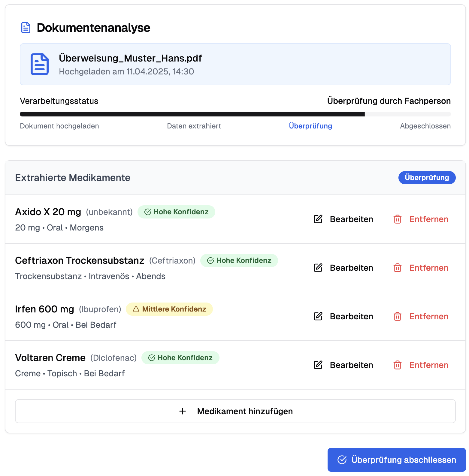Click the blue Überprüfung status badge
Image resolution: width=469 pixels, height=476 pixels.
click(x=427, y=178)
